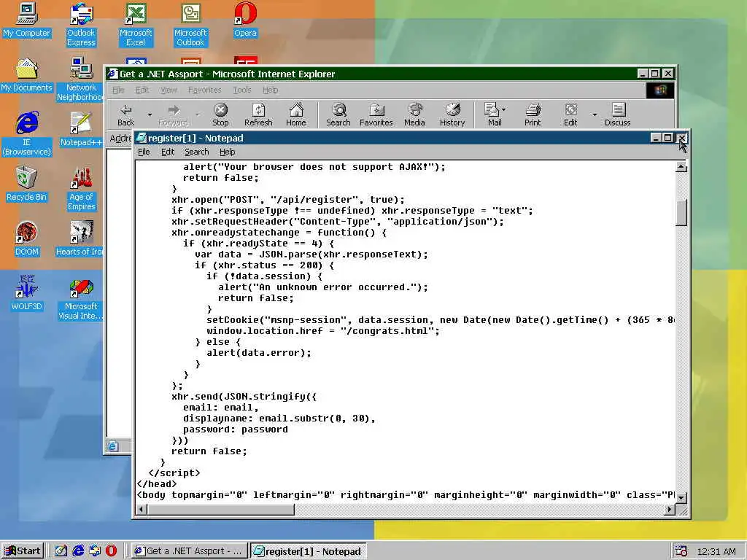
Task: Click the Start button
Action: [x=23, y=551]
